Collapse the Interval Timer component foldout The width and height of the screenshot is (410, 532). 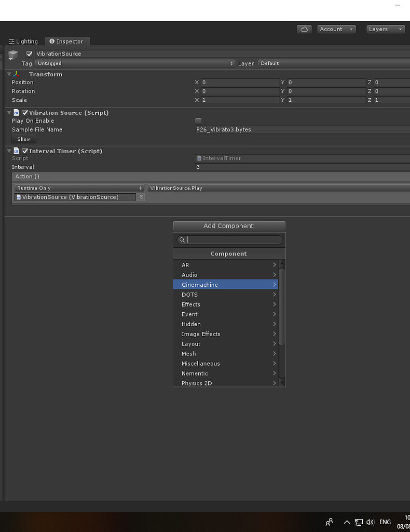point(9,151)
